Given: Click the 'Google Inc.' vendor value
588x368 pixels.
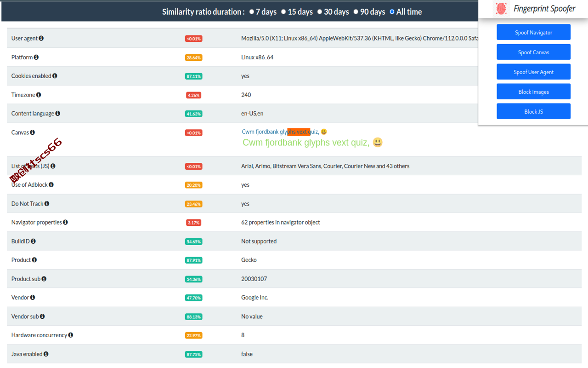Looking at the screenshot, I should coord(255,298).
